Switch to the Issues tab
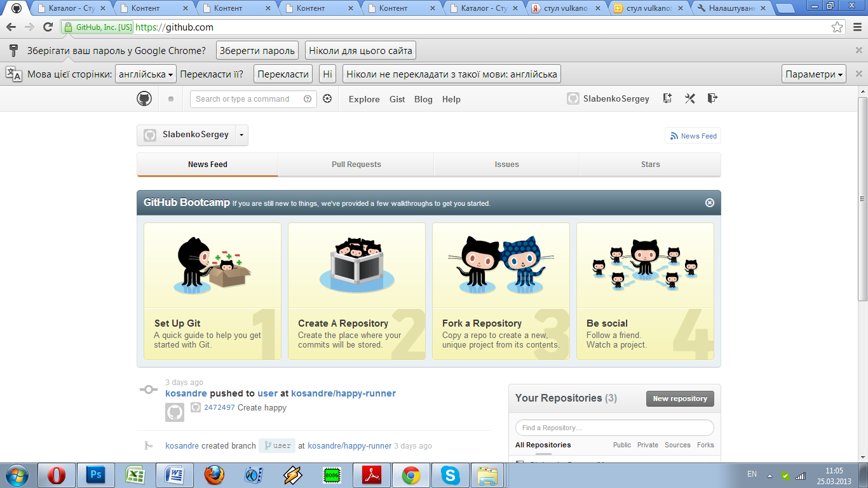This screenshot has height=488, width=868. point(506,165)
